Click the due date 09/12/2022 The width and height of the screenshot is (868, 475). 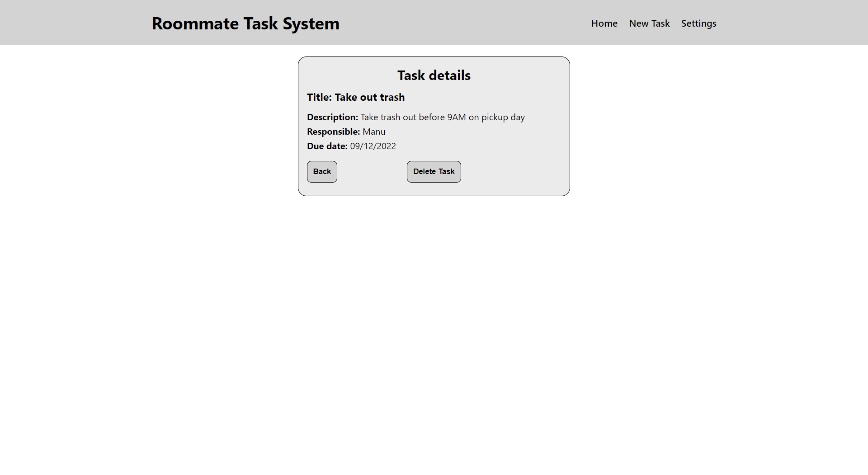point(373,146)
